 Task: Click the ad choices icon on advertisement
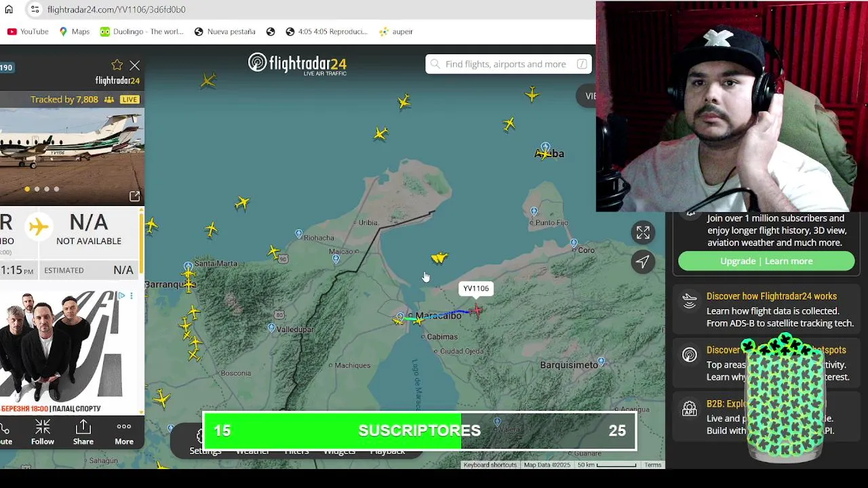coord(121,296)
